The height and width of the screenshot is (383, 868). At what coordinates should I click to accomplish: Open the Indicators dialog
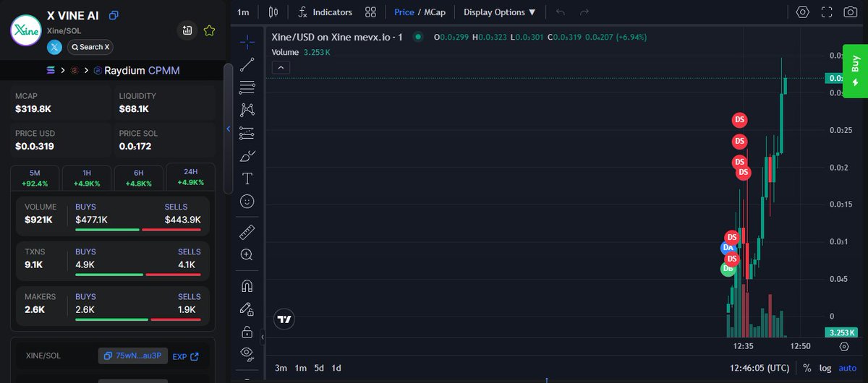[x=325, y=12]
